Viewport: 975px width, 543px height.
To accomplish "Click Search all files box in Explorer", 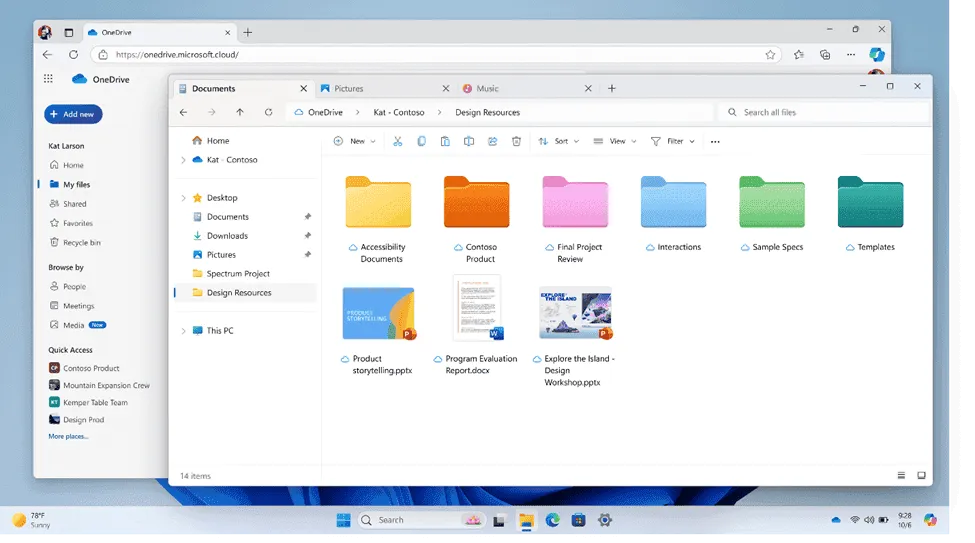I will pos(823,113).
